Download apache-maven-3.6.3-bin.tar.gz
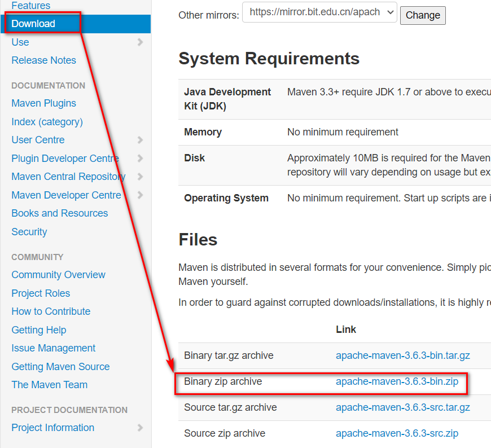This screenshot has width=491, height=448. click(x=403, y=355)
